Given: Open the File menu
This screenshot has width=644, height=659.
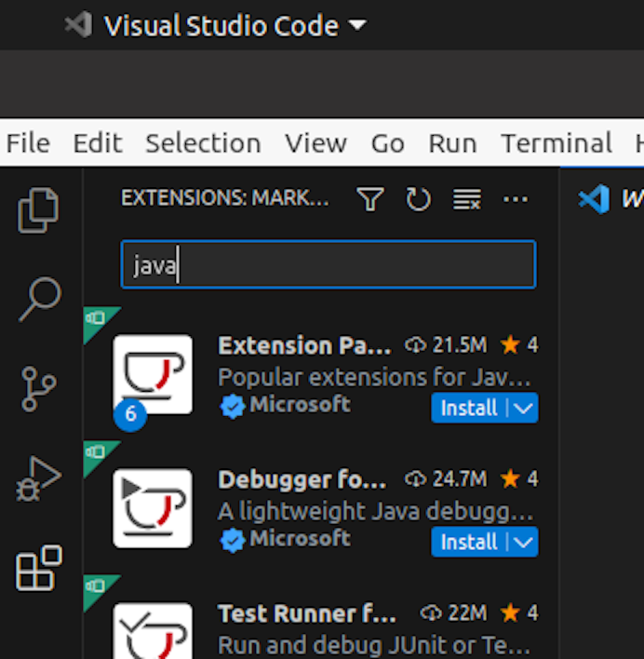Looking at the screenshot, I should point(28,143).
